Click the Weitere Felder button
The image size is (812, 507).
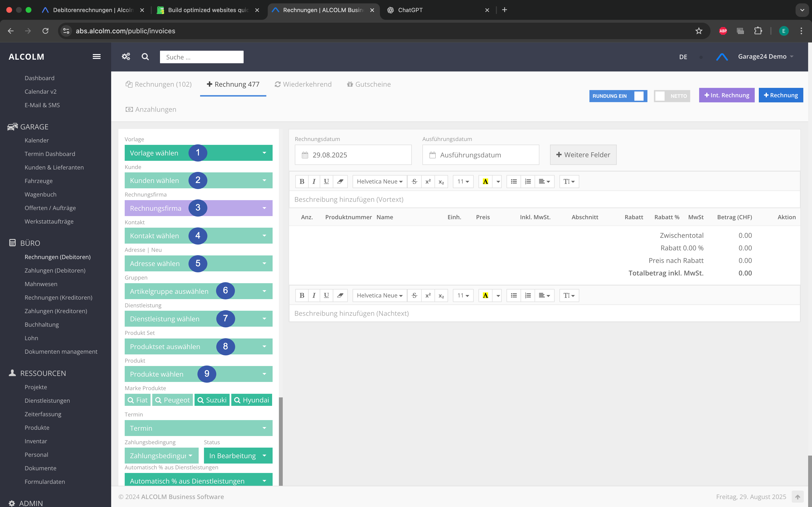(x=583, y=155)
